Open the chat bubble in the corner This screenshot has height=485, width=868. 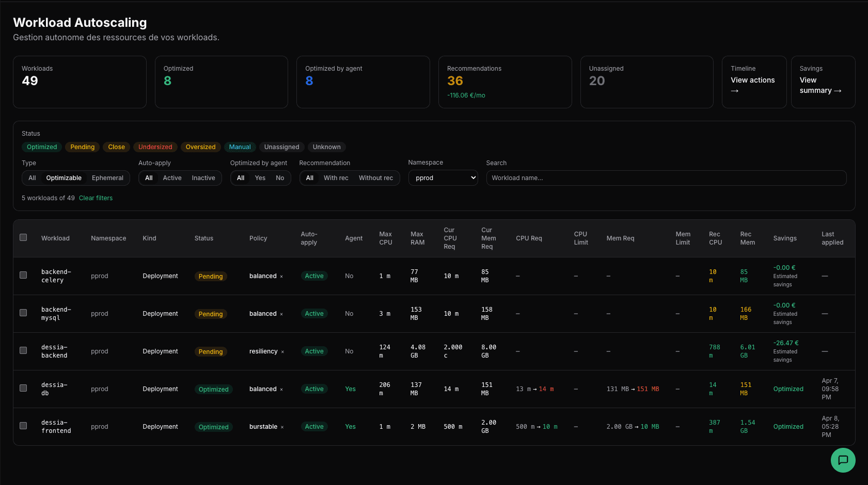tap(843, 460)
